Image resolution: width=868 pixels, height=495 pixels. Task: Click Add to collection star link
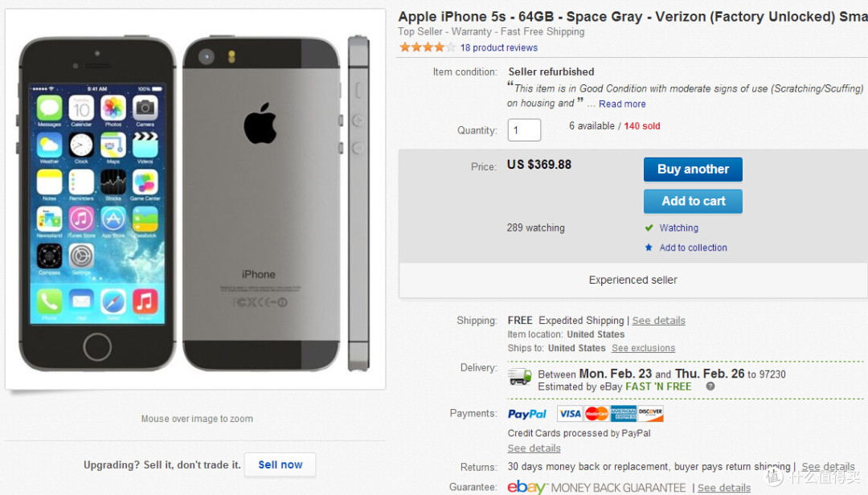pyautogui.click(x=693, y=247)
